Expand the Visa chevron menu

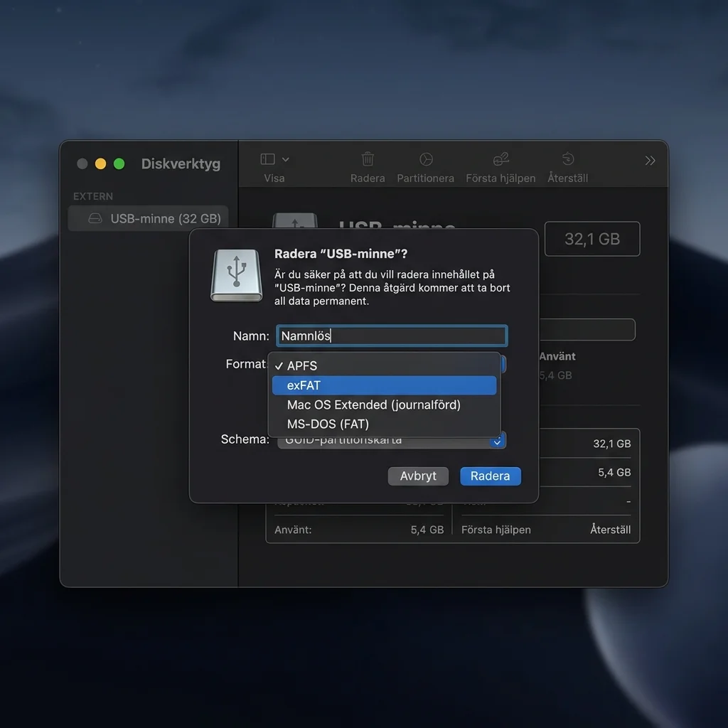286,159
